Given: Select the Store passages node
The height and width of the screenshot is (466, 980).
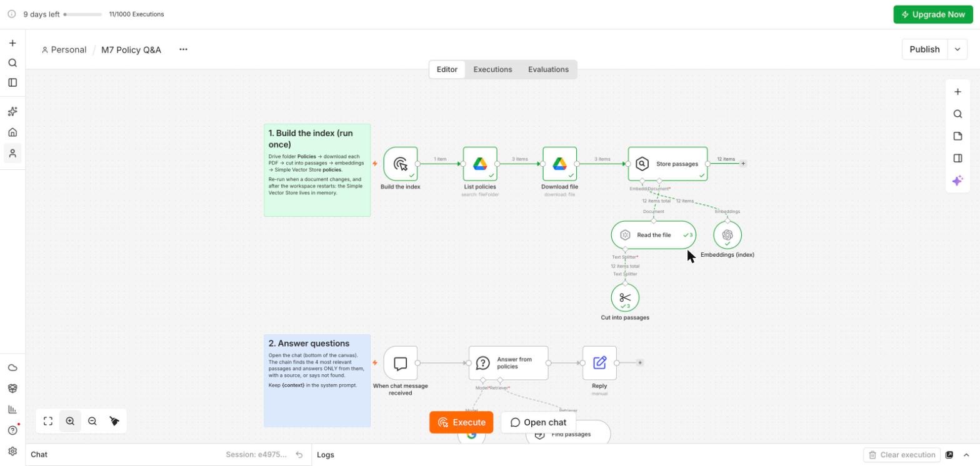Looking at the screenshot, I should click(x=668, y=164).
